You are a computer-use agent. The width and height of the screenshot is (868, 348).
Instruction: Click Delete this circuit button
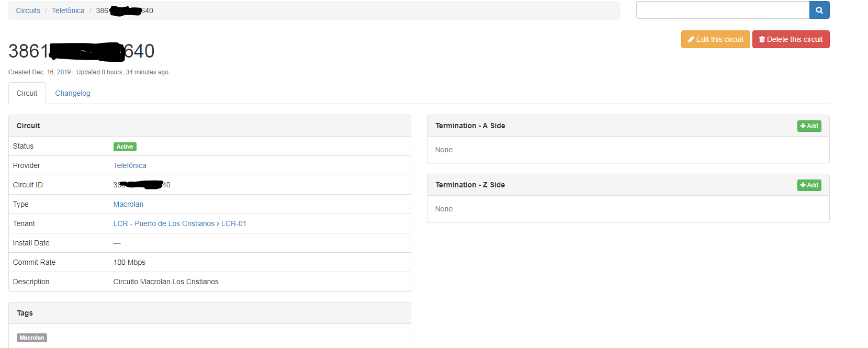pos(791,39)
